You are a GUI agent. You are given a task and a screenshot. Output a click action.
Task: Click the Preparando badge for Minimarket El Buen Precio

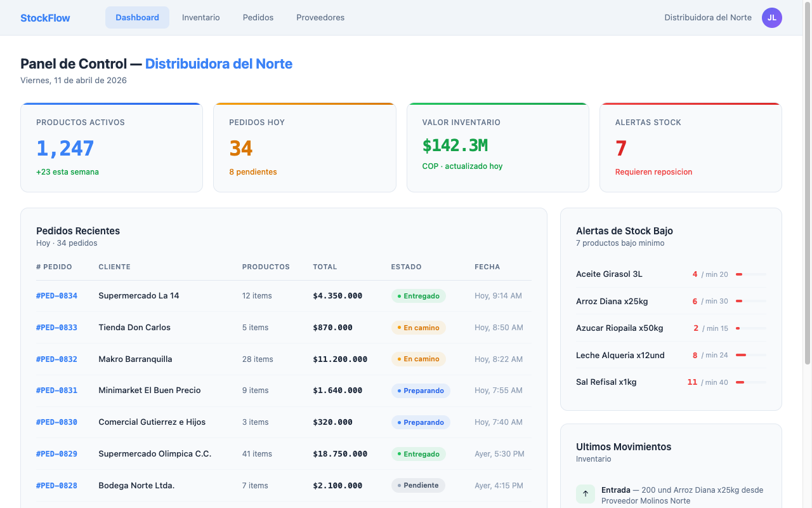[421, 391]
